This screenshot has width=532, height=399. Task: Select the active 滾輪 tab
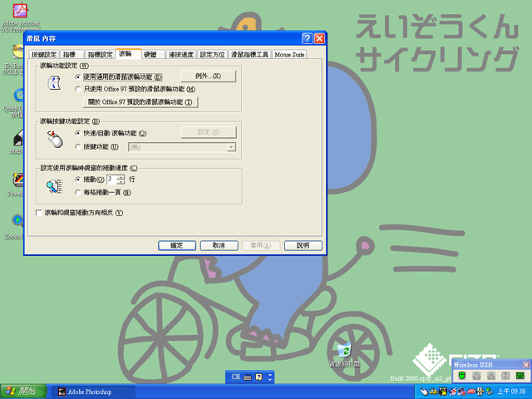(x=128, y=53)
